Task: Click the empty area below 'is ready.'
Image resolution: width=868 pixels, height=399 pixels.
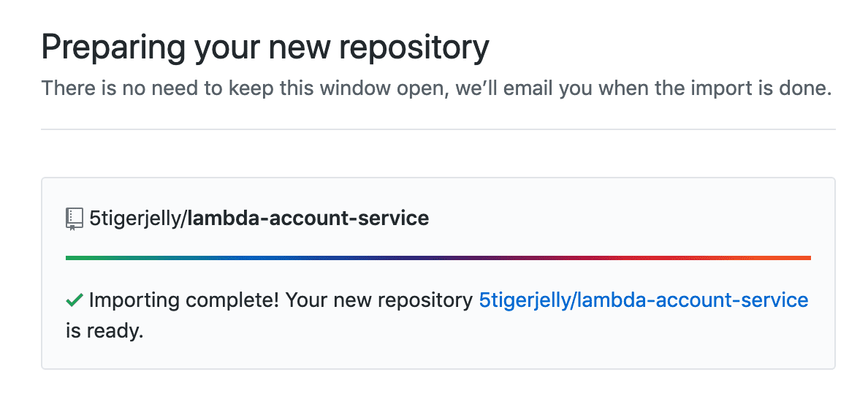Action: (x=438, y=355)
